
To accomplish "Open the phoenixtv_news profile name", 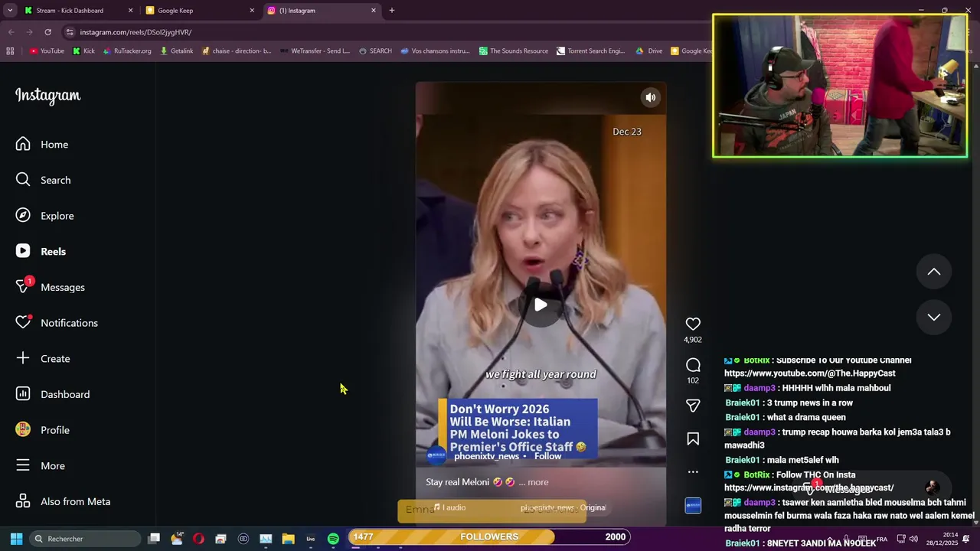I will [486, 456].
